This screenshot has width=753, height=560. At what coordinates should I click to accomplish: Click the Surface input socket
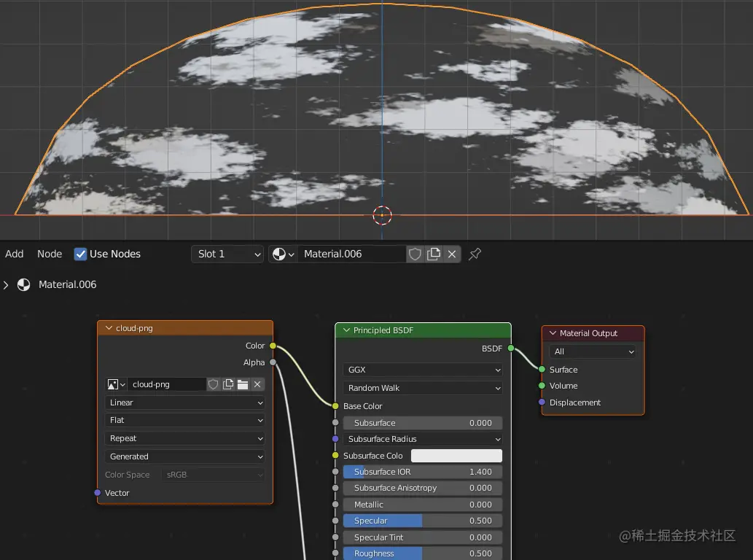click(x=542, y=370)
